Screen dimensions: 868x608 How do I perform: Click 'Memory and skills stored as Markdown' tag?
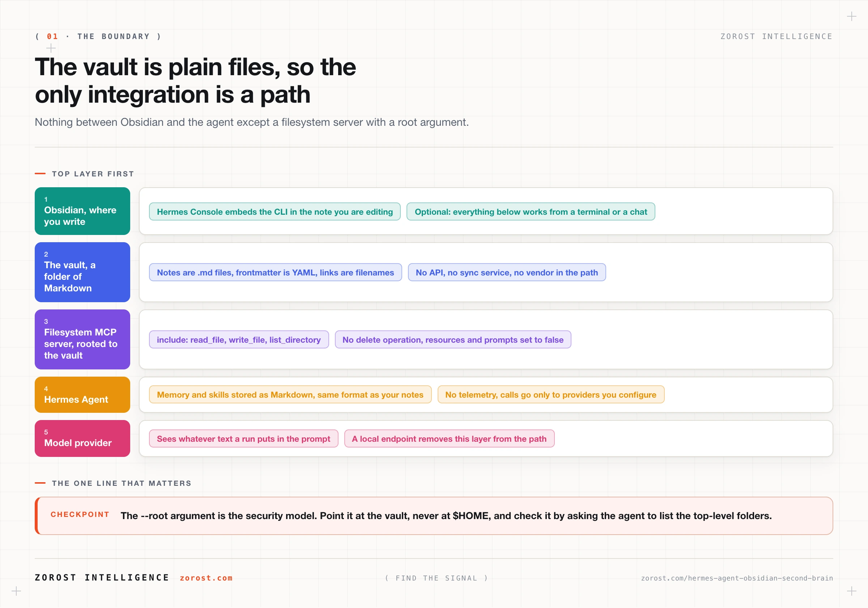click(x=290, y=394)
